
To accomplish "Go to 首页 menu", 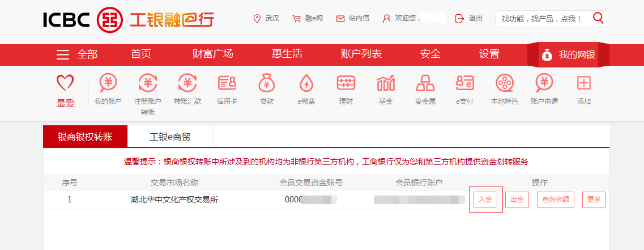I will [x=141, y=54].
